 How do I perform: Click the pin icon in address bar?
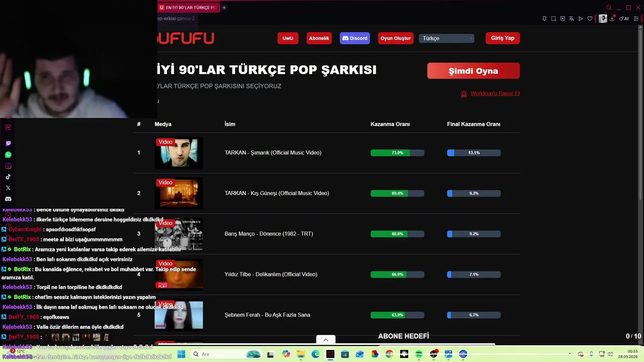coord(544,19)
